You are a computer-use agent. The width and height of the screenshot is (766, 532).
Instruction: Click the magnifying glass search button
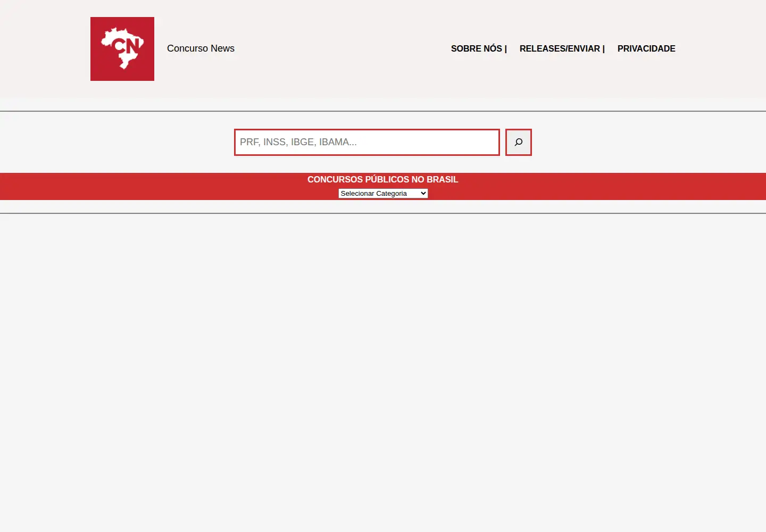pyautogui.click(x=519, y=142)
